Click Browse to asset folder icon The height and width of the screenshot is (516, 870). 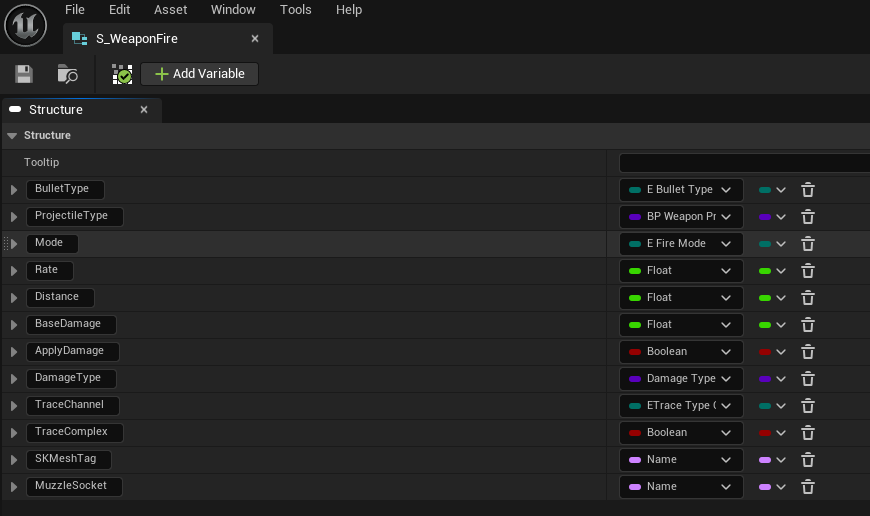point(67,74)
